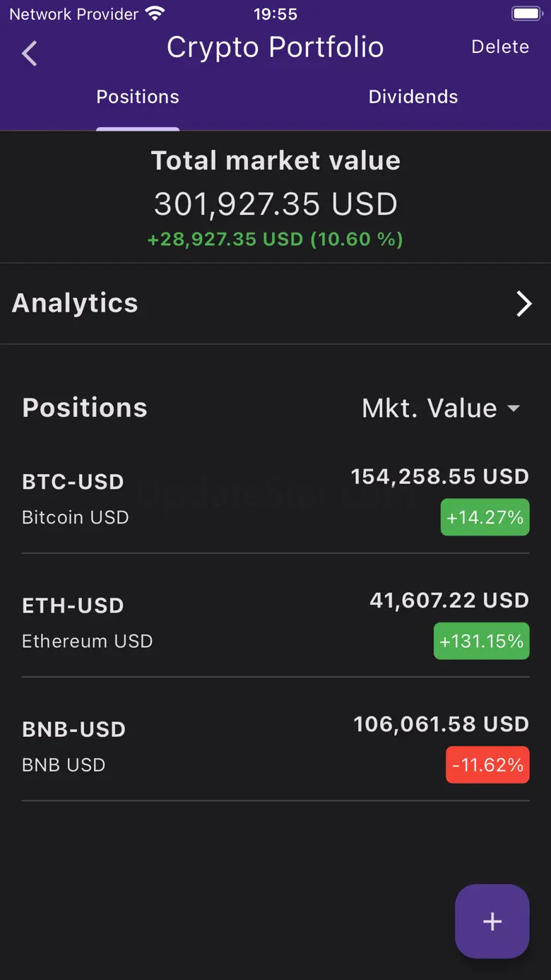Tap the +14.27% Bitcoin gain badge
Viewport: 551px width, 980px height.
coord(485,517)
